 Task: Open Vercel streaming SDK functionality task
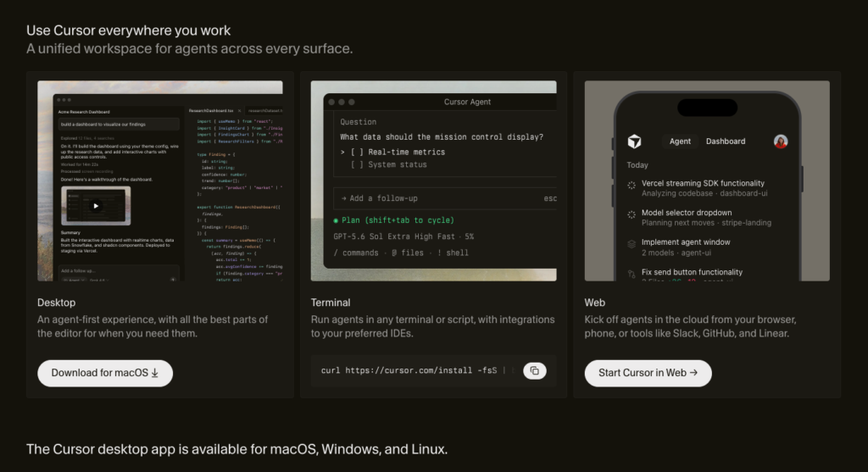coord(703,188)
